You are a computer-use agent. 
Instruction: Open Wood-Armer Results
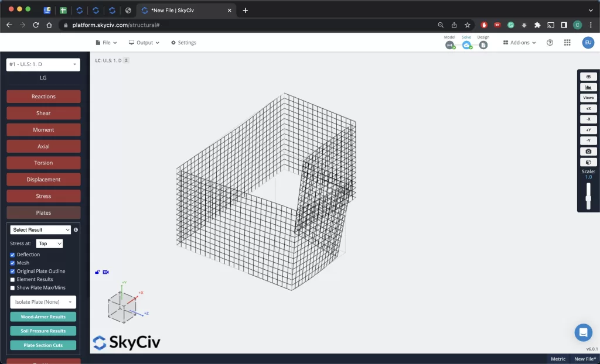pyautogui.click(x=43, y=317)
